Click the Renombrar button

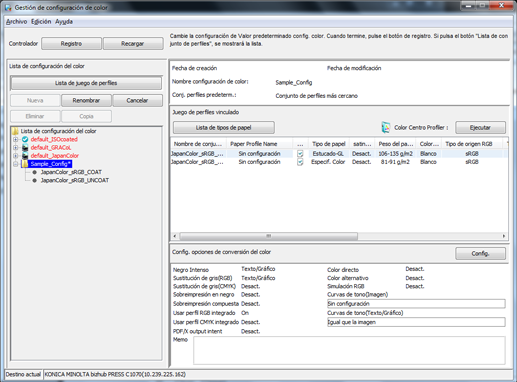tap(86, 100)
